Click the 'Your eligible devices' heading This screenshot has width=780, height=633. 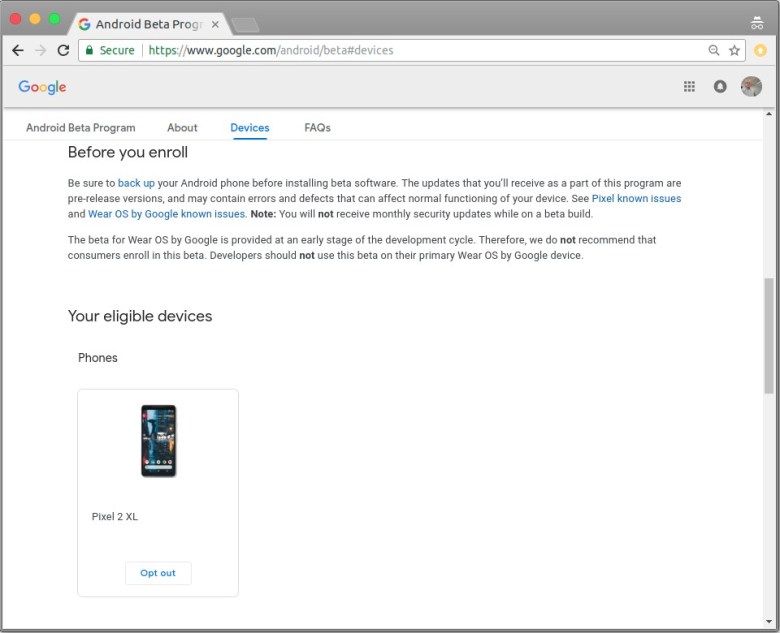tap(140, 316)
